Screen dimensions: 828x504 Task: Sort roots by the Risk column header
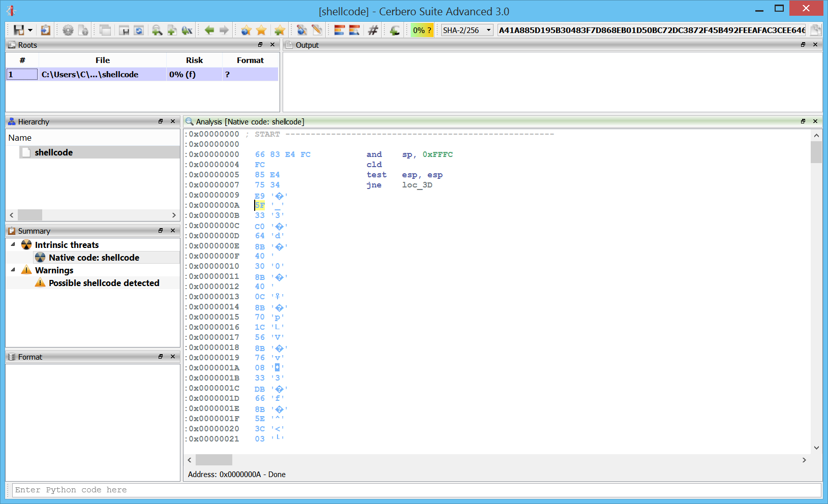coord(194,60)
